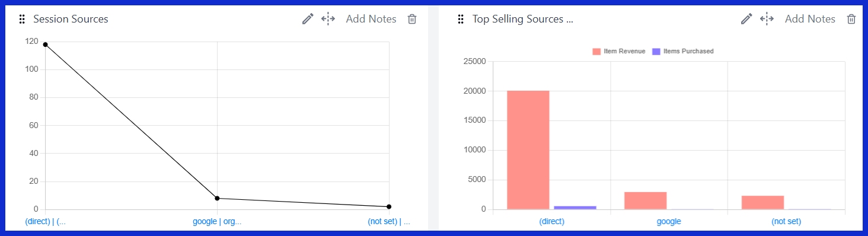Click the drag handle of Top Selling Sources widget
The width and height of the screenshot is (868, 236).
point(461,20)
